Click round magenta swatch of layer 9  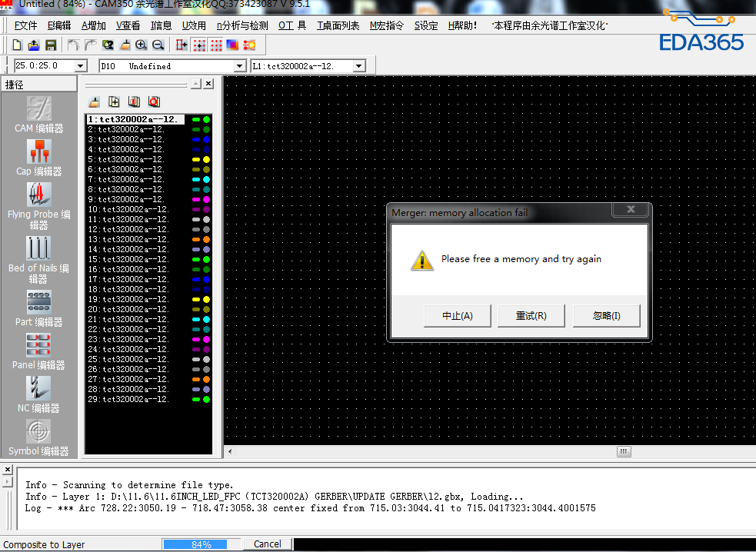206,200
